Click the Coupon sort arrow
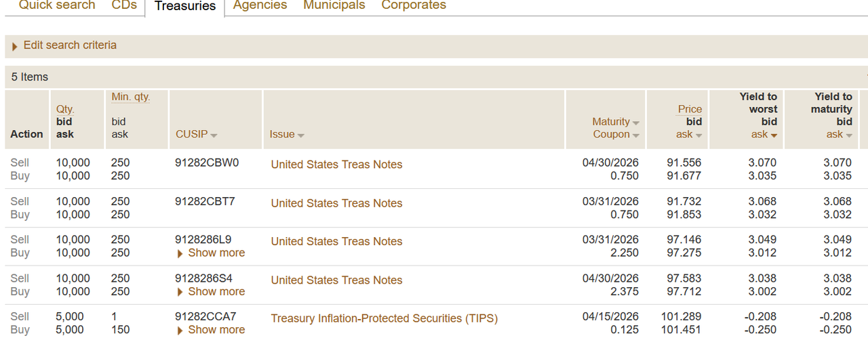 (635, 135)
